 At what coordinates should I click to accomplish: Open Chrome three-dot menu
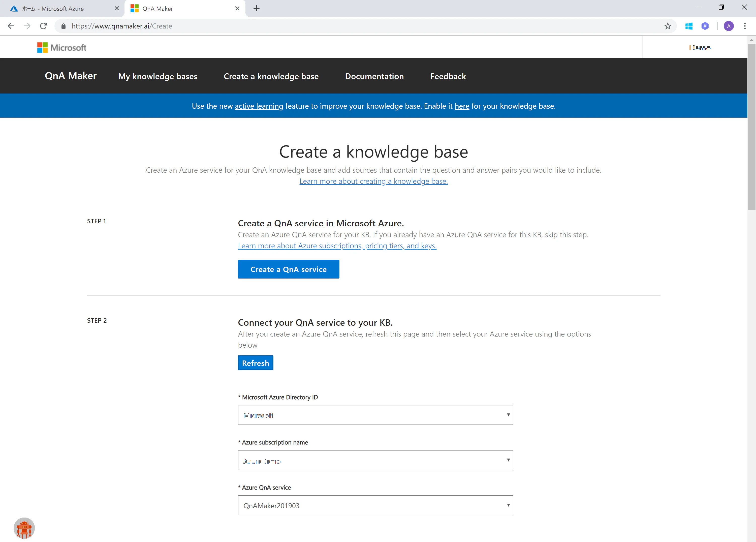click(745, 26)
